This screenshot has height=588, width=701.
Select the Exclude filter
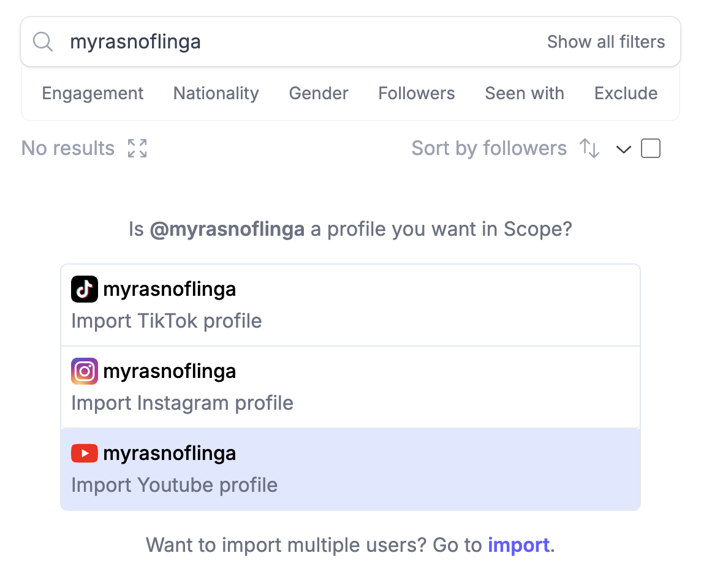tap(626, 93)
